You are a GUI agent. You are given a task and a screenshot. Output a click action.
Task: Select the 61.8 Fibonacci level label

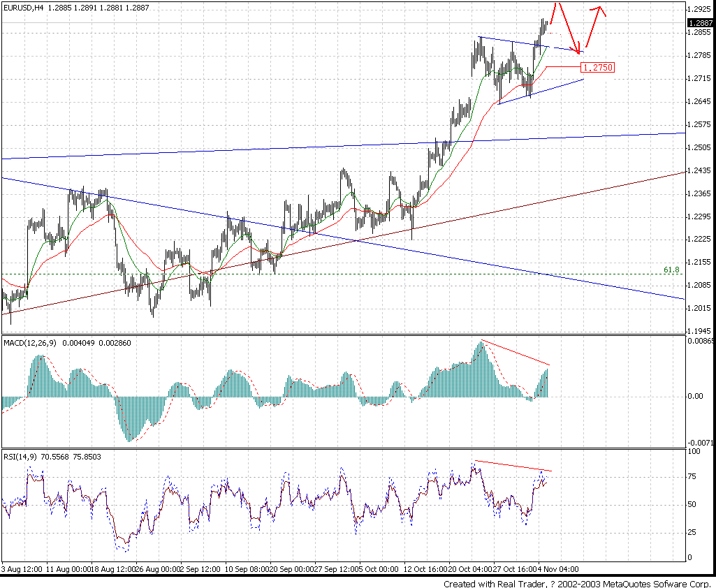(x=671, y=270)
